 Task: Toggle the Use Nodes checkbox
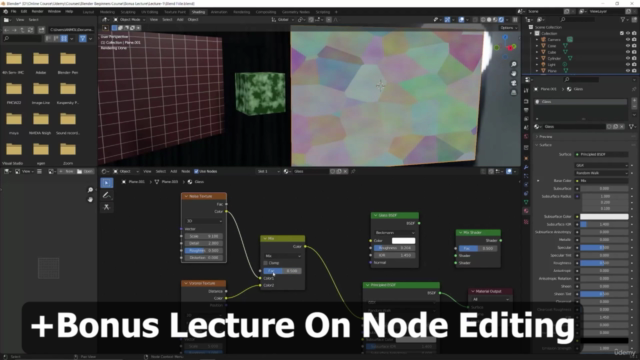(196, 171)
